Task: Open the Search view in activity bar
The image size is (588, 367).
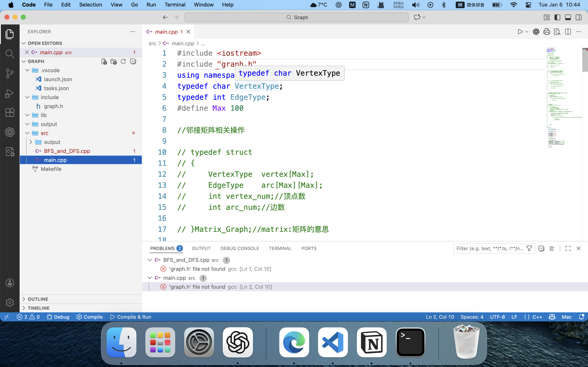Action: 10,54
